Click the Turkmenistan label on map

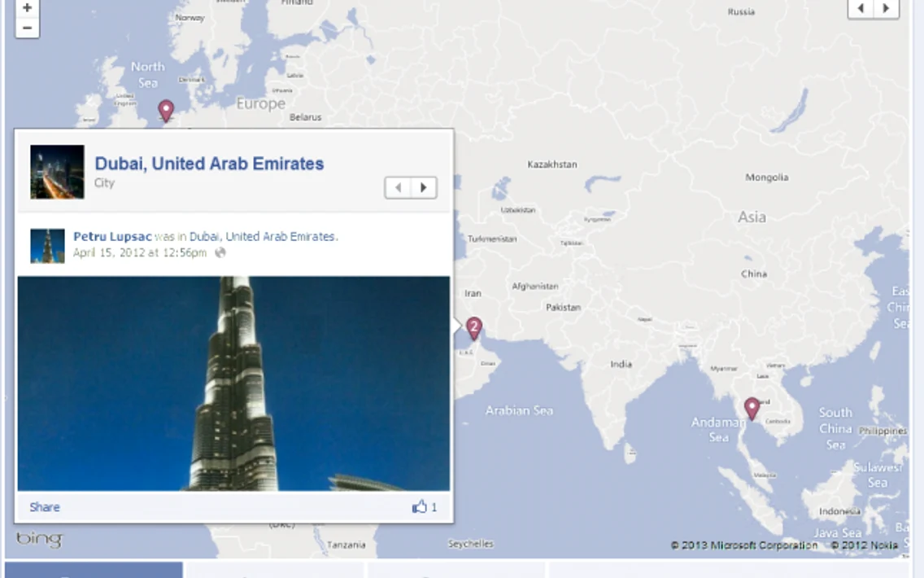(493, 239)
